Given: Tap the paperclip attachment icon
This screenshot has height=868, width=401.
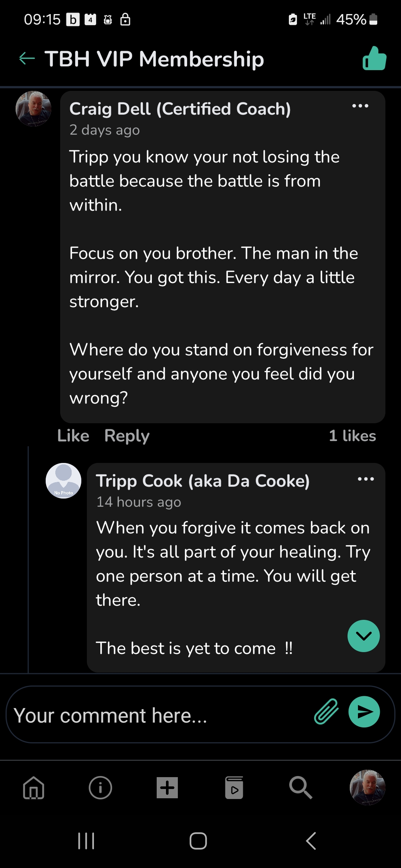Looking at the screenshot, I should click(x=326, y=711).
